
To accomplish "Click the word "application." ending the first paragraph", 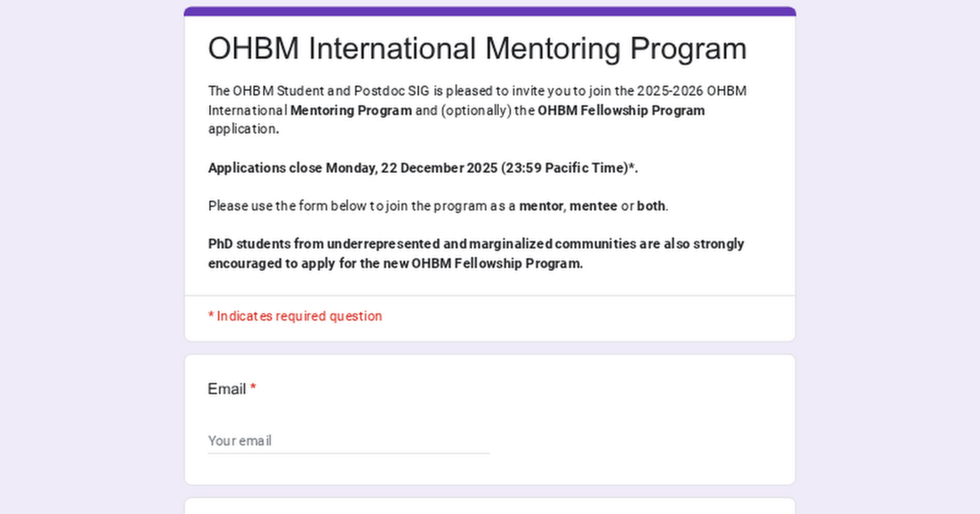I will (243, 129).
